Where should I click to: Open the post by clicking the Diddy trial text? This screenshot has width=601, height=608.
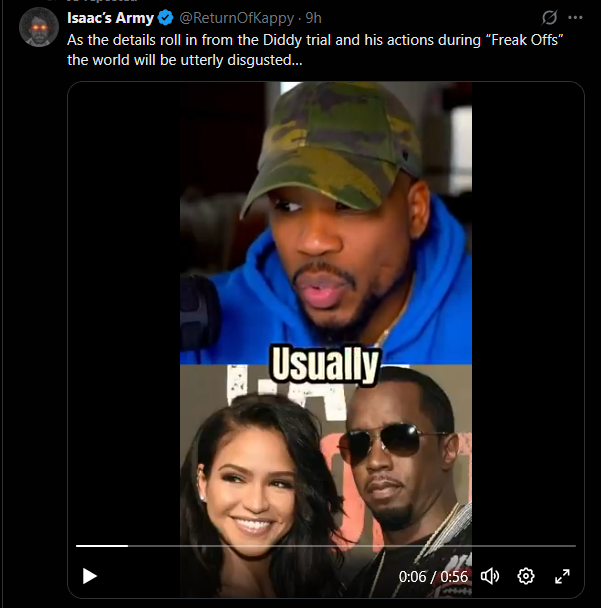point(315,50)
